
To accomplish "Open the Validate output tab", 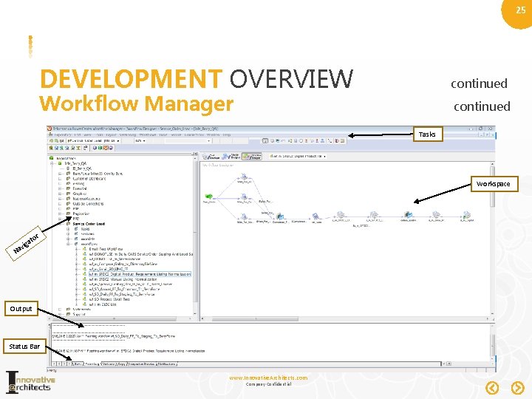I will click(109, 364).
